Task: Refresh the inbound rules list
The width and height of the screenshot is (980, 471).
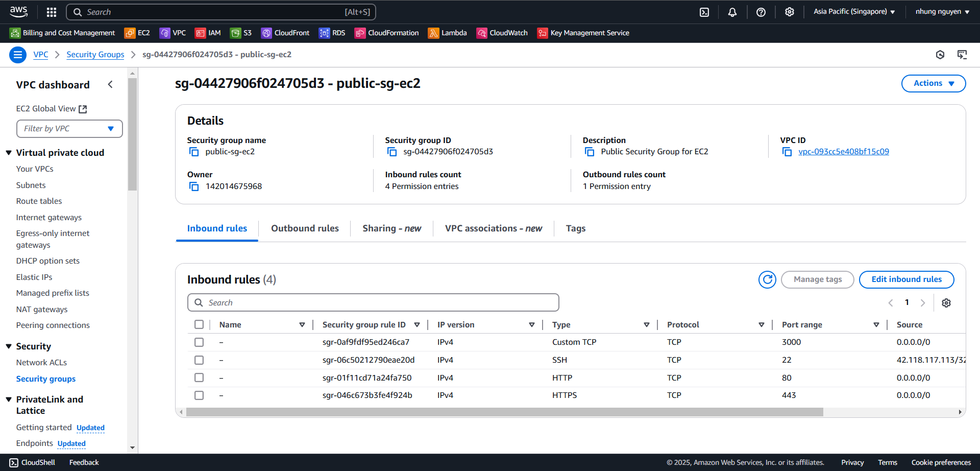Action: [767, 279]
